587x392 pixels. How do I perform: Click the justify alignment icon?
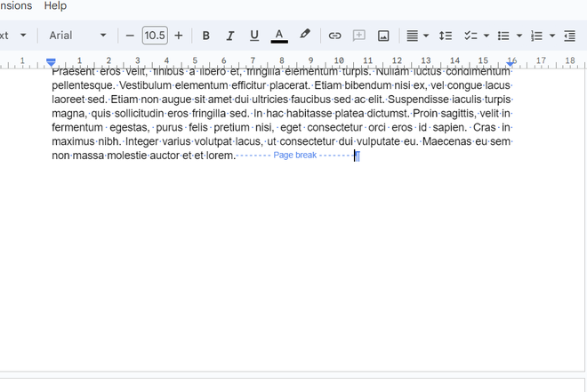pos(412,36)
